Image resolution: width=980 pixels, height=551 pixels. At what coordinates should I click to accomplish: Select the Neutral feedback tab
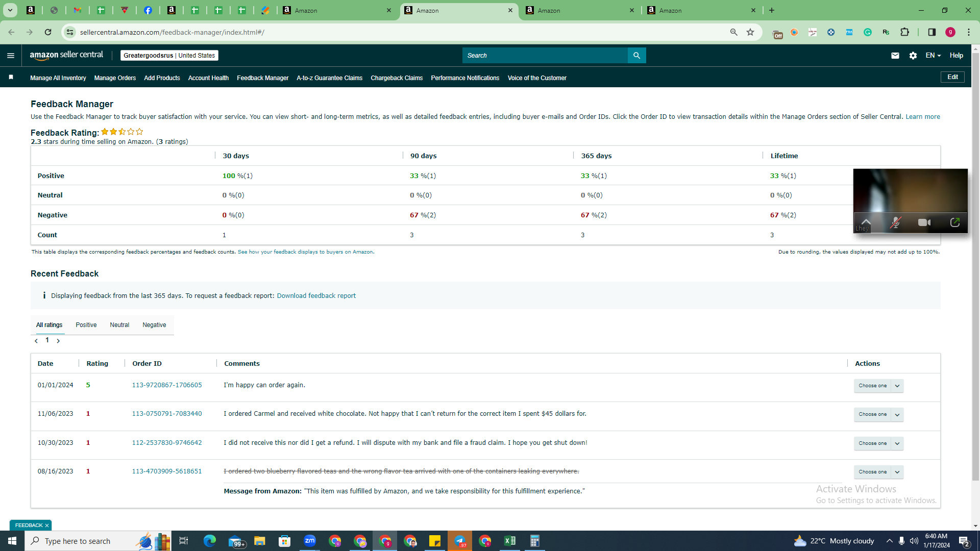coord(119,325)
